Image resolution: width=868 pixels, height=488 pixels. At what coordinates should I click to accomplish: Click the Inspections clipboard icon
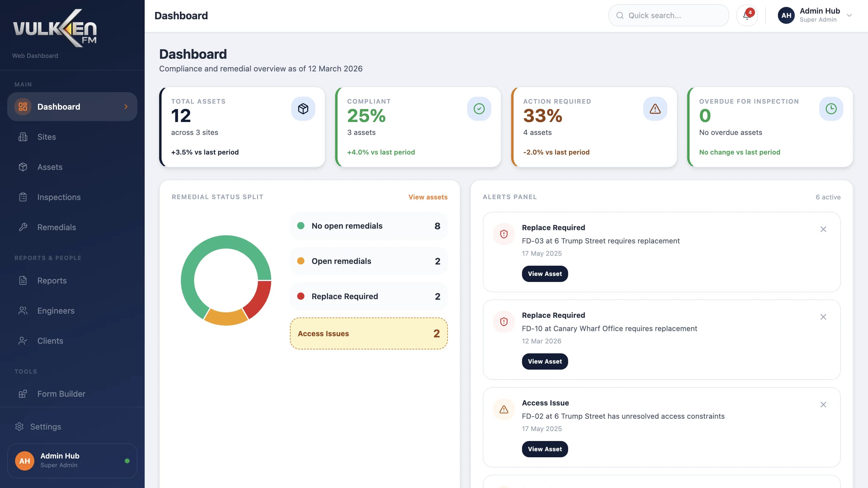click(23, 197)
